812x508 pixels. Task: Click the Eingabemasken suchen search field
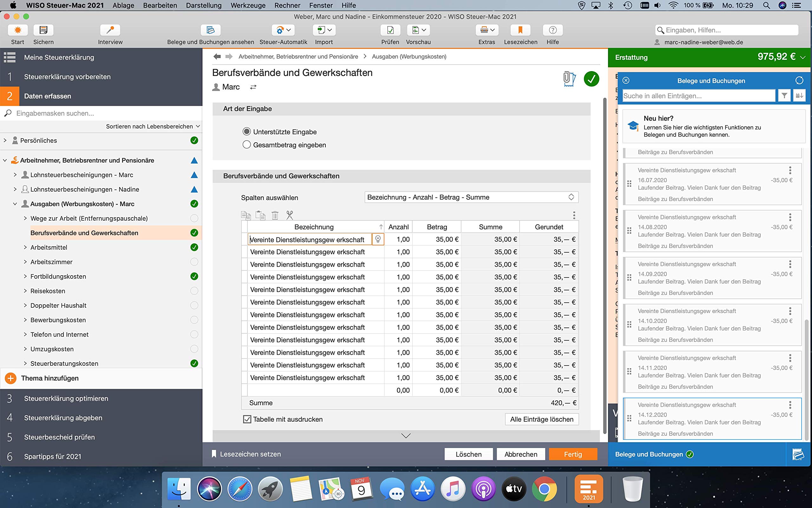coord(101,113)
